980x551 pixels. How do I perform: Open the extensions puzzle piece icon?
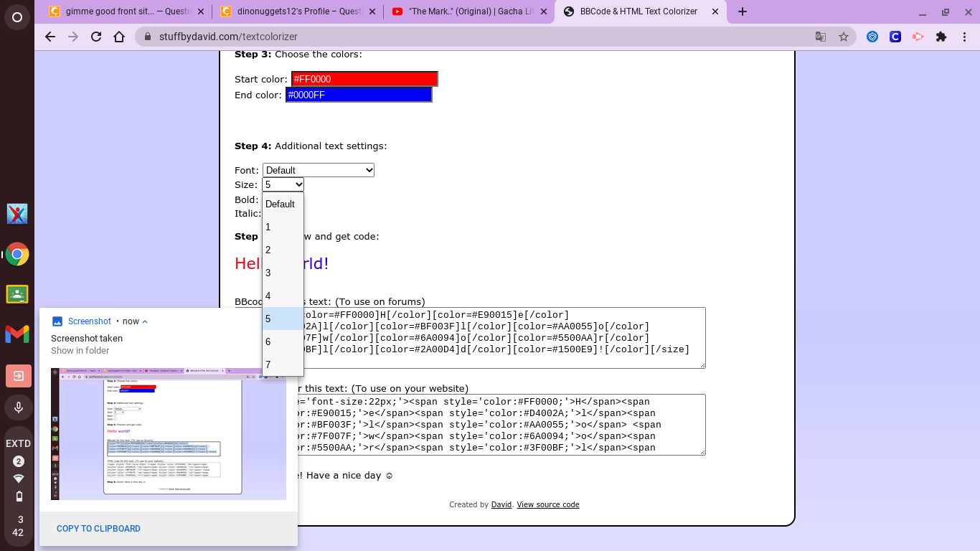tap(941, 37)
